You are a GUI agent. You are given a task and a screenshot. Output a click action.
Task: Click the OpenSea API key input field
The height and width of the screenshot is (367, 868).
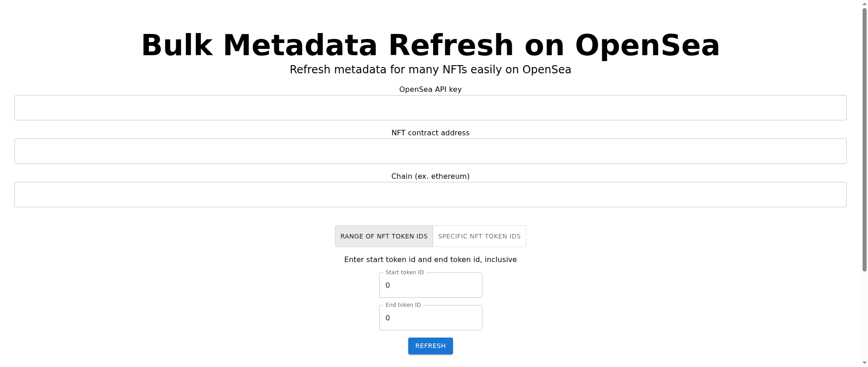click(x=430, y=108)
